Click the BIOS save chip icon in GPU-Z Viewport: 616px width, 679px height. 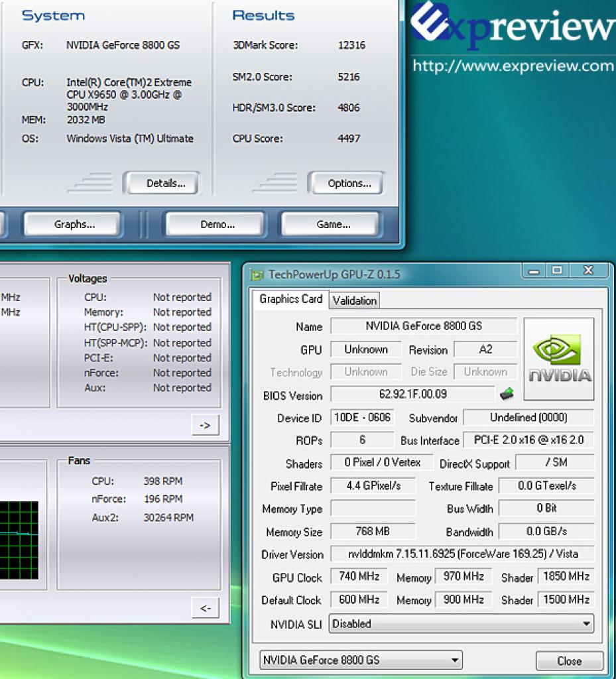click(x=507, y=394)
